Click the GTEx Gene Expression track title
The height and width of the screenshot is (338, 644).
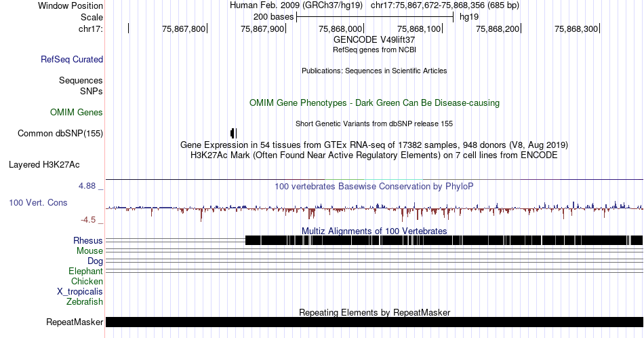tap(374, 145)
